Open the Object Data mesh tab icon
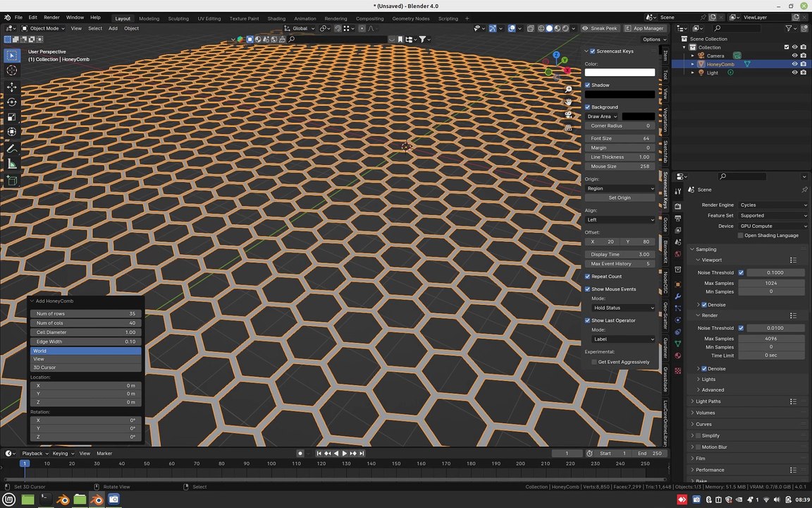 click(x=678, y=344)
